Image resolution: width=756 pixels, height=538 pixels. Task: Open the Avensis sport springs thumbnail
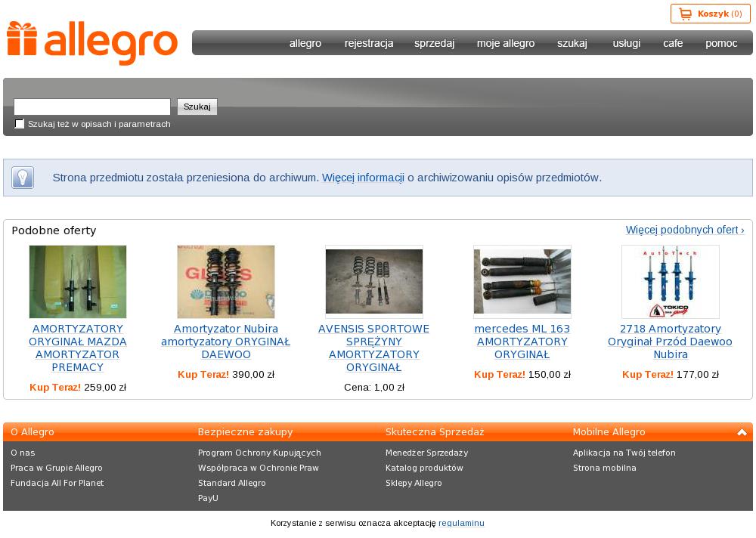click(x=374, y=282)
